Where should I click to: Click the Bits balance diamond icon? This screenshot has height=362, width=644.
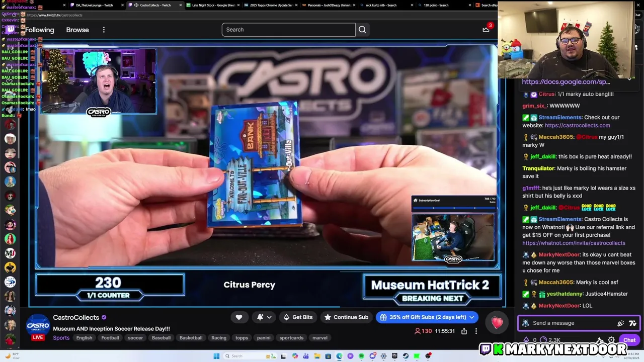526,340
